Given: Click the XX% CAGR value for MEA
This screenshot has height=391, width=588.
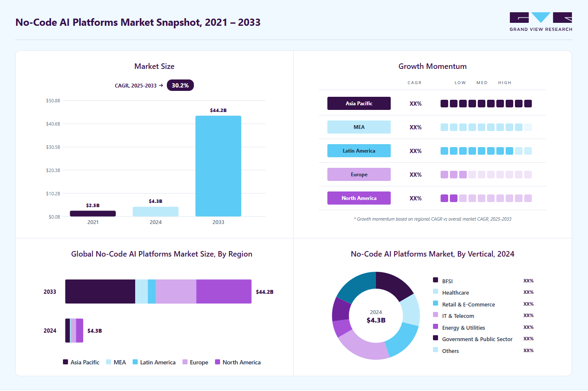Looking at the screenshot, I should [x=416, y=127].
